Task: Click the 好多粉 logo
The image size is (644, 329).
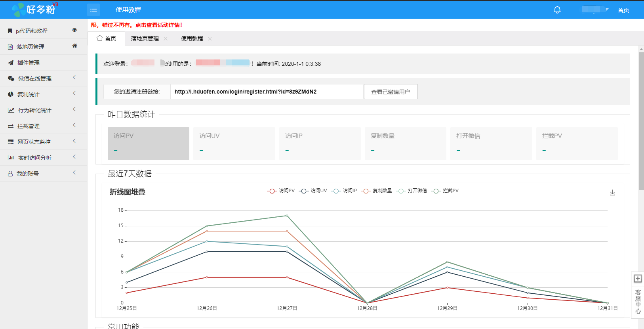Action: [35, 9]
